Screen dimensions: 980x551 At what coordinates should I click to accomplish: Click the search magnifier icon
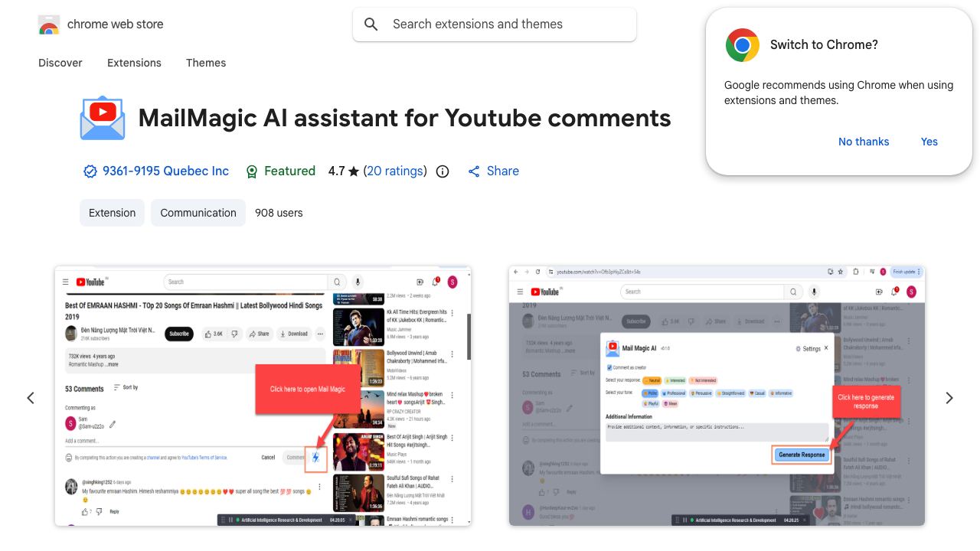(371, 24)
